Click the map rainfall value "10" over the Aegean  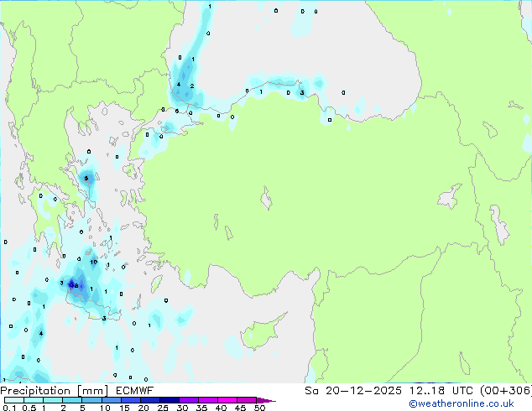(94, 263)
